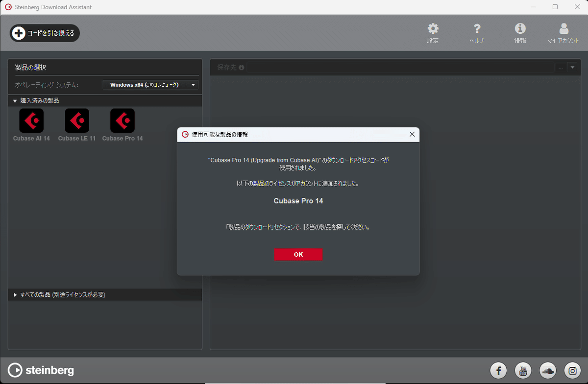The height and width of the screenshot is (384, 588).
Task: Open Steinberg's Instagram icon
Action: [x=572, y=370]
